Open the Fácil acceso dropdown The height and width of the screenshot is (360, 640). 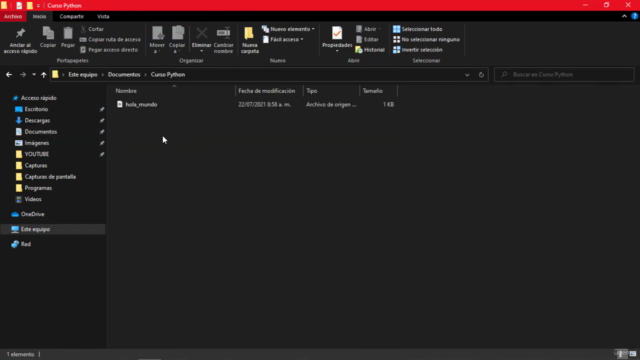pos(283,39)
